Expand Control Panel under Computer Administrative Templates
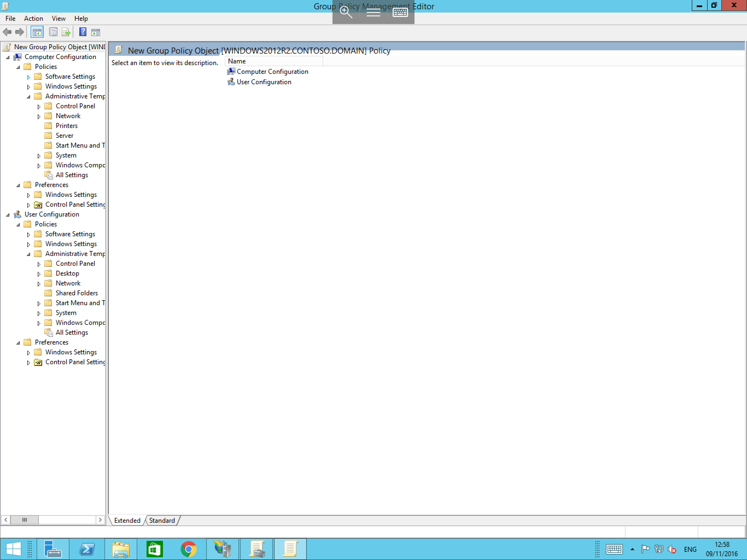747x560 pixels. point(39,106)
